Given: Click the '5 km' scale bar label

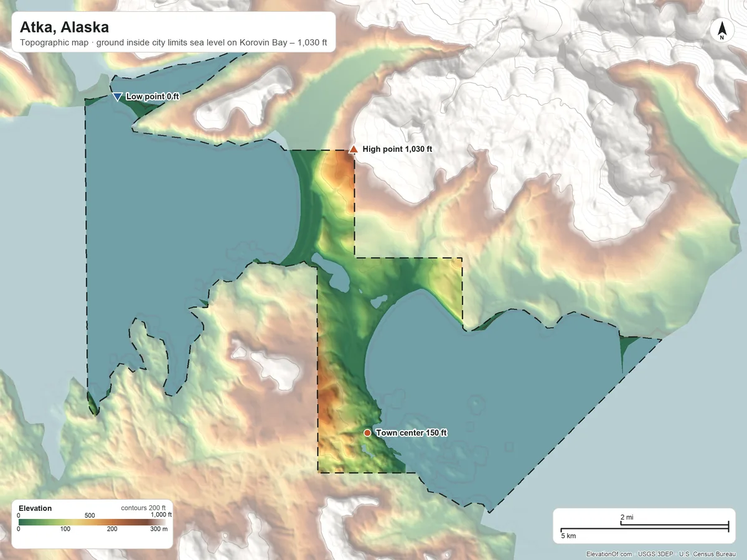Looking at the screenshot, I should (568, 536).
